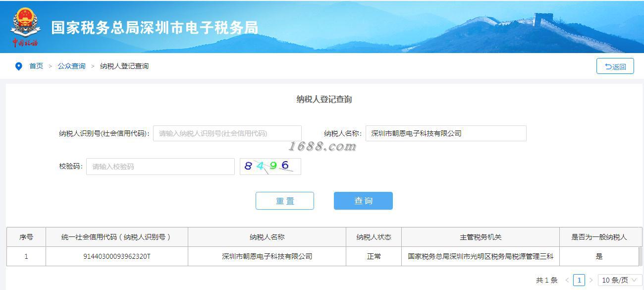Select page 1 in pagination

coord(579,280)
